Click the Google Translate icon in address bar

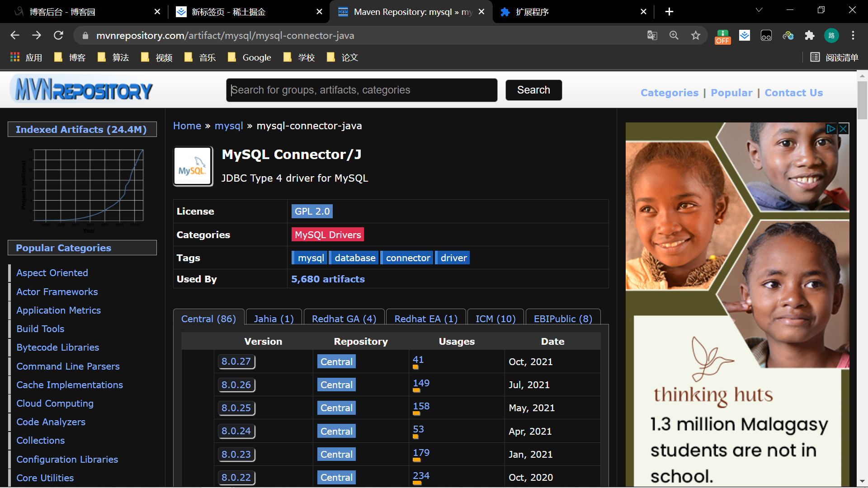tap(652, 35)
